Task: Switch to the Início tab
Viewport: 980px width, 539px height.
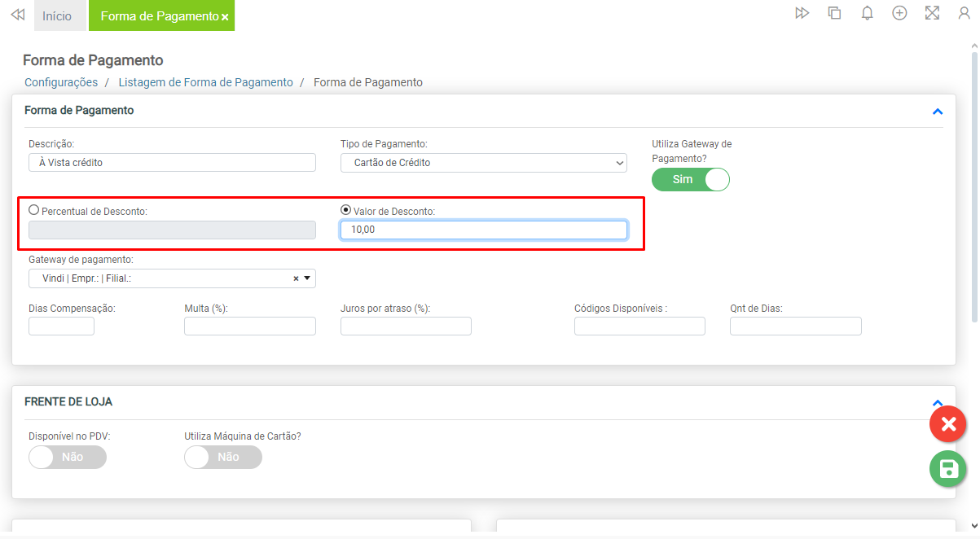Action: pyautogui.click(x=57, y=16)
